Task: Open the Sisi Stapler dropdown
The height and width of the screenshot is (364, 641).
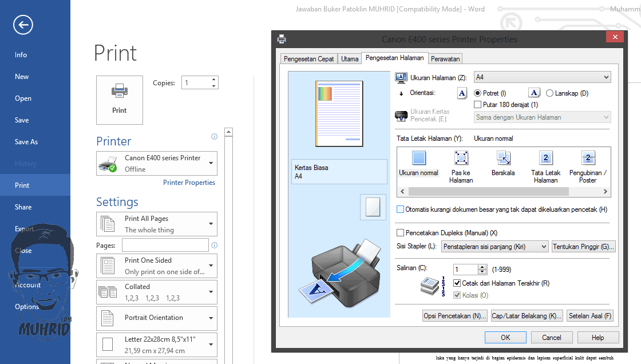Action: click(494, 247)
